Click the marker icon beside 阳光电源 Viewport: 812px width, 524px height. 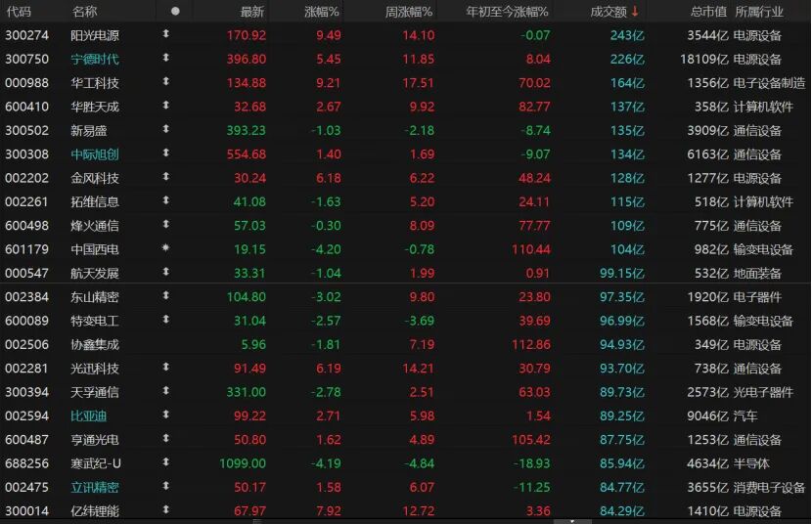165,35
